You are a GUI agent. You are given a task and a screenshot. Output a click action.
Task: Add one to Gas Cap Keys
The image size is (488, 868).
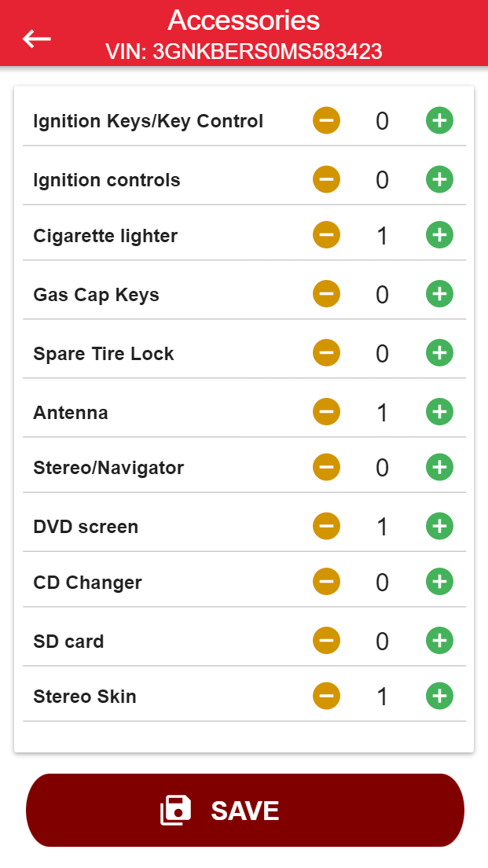click(x=439, y=294)
